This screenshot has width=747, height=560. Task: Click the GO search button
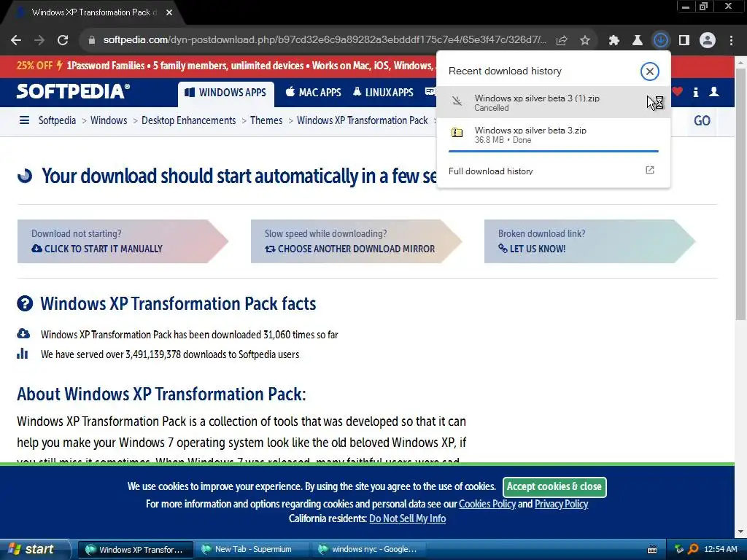pos(703,120)
